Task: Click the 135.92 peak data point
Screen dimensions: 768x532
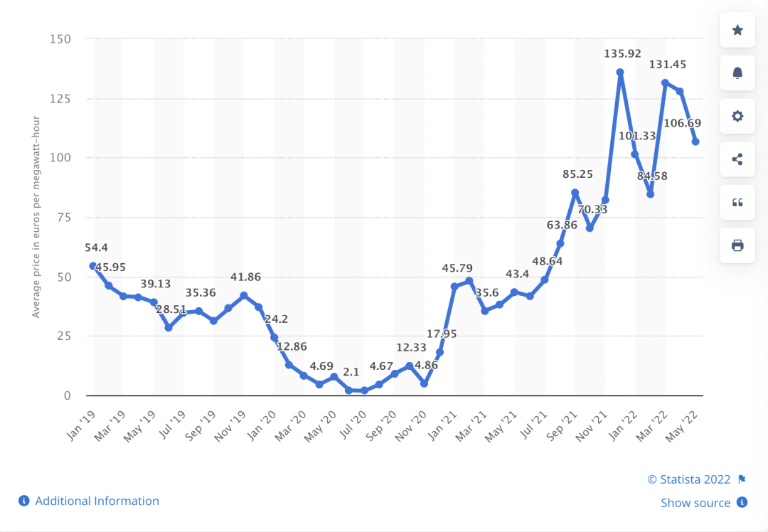Action: click(620, 73)
